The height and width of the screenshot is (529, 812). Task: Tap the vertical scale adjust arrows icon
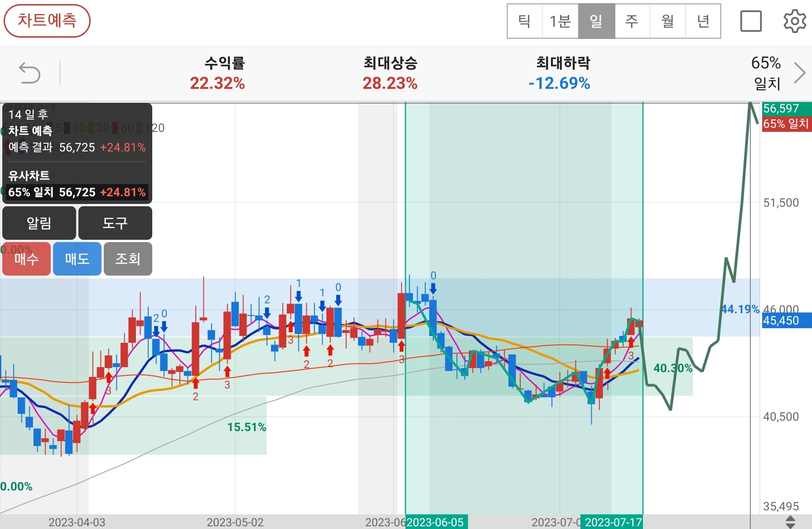[x=790, y=522]
